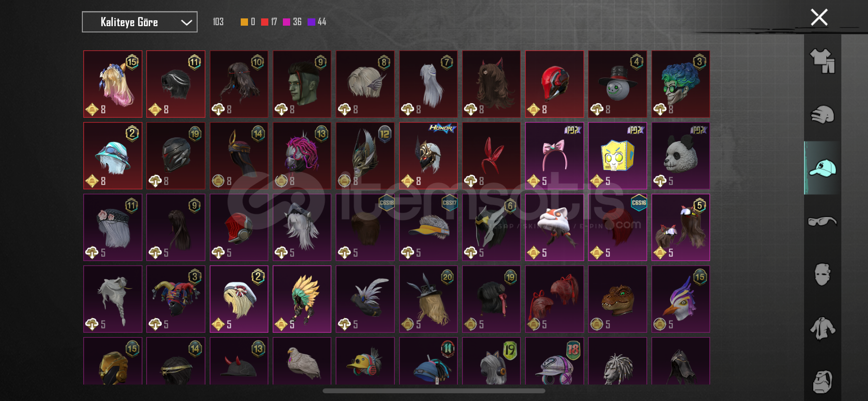Open the glasses category icon
The height and width of the screenshot is (401, 868).
click(x=822, y=221)
